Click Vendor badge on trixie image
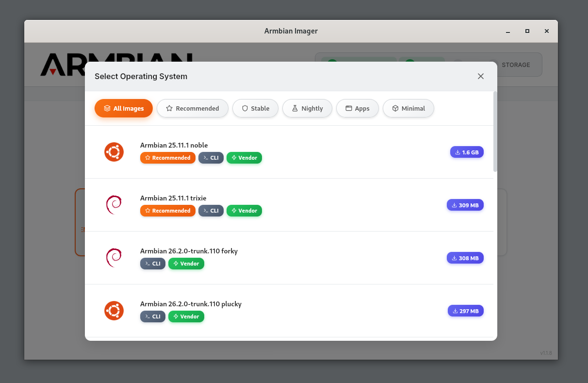 [x=244, y=211]
